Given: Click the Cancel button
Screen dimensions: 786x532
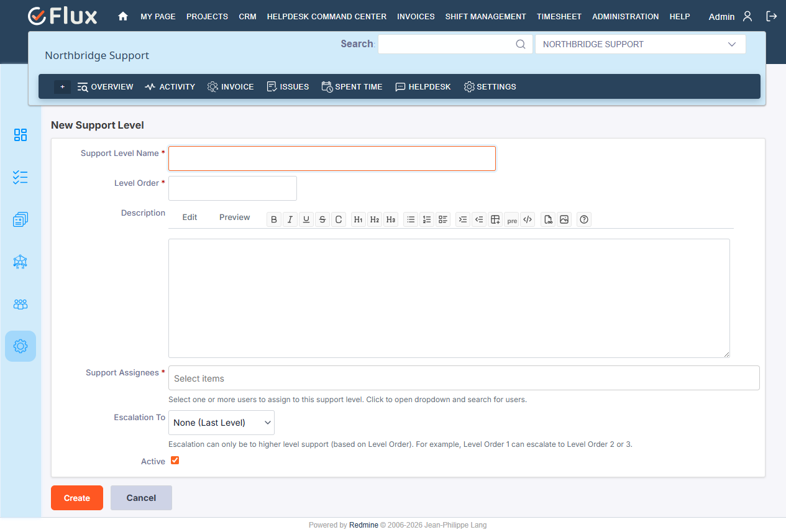Looking at the screenshot, I should point(141,498).
